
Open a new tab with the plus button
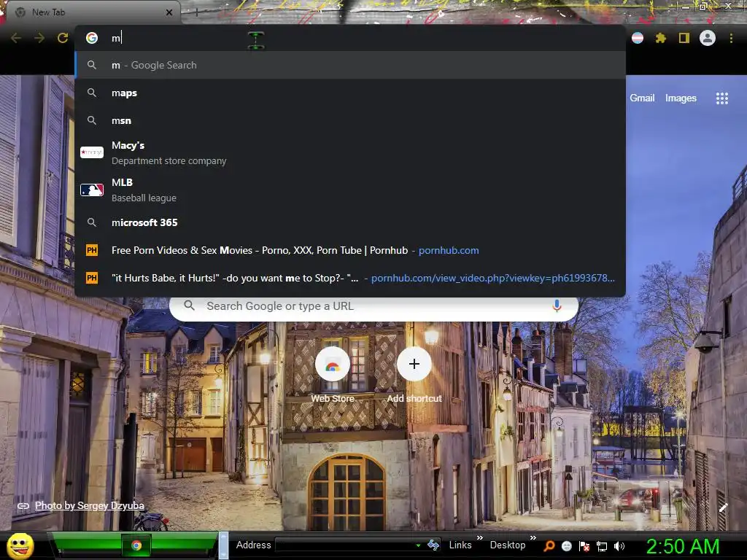click(197, 12)
